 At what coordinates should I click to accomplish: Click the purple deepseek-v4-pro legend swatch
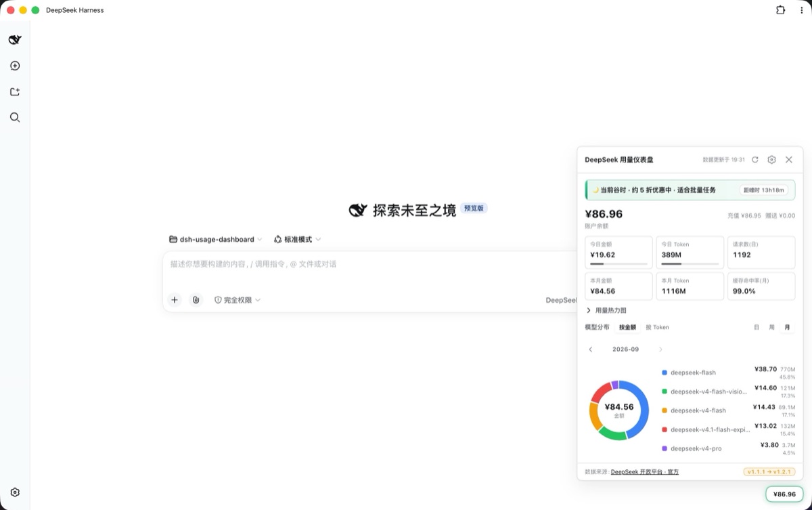click(664, 448)
